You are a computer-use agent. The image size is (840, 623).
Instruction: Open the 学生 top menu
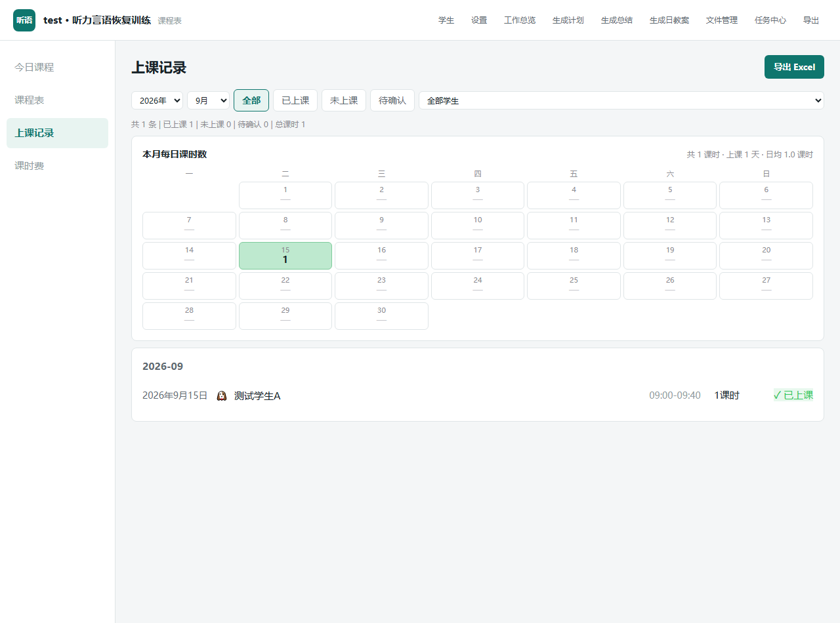446,20
